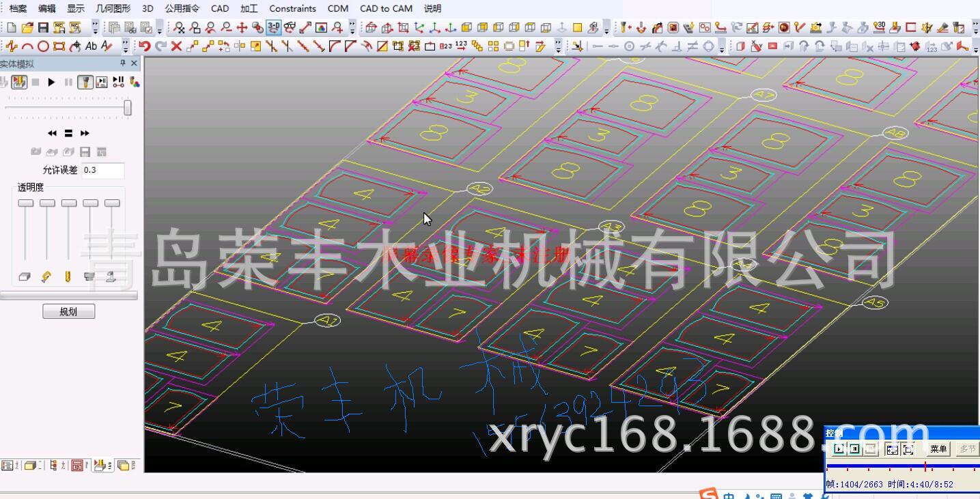Viewport: 980px width, 499px height.
Task: Click the 123 numbering arrow icon
Action: coord(462,46)
